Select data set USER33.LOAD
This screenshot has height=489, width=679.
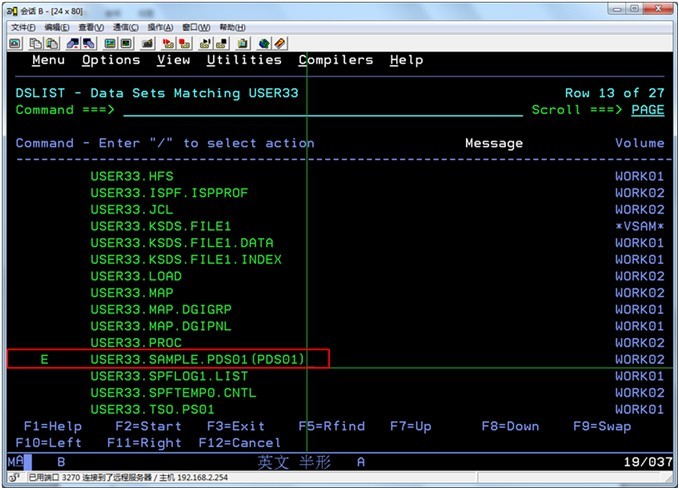point(136,276)
